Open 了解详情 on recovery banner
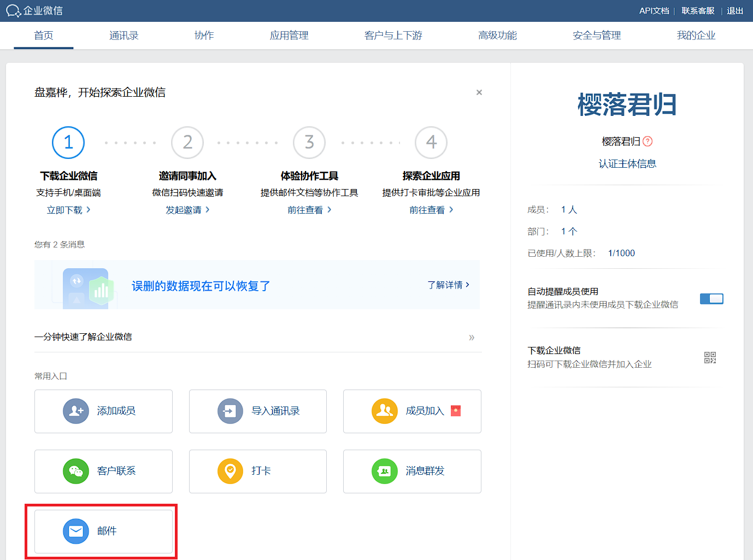753x560 pixels. click(x=448, y=285)
